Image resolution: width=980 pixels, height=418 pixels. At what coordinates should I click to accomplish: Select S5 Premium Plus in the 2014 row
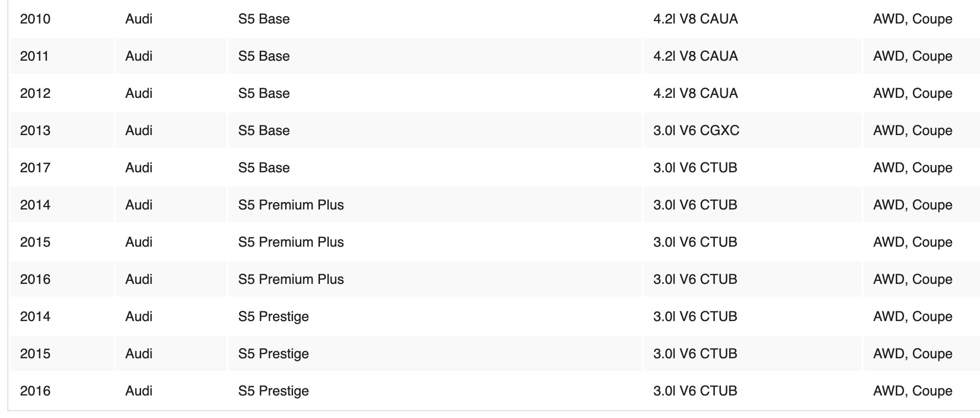pos(291,205)
